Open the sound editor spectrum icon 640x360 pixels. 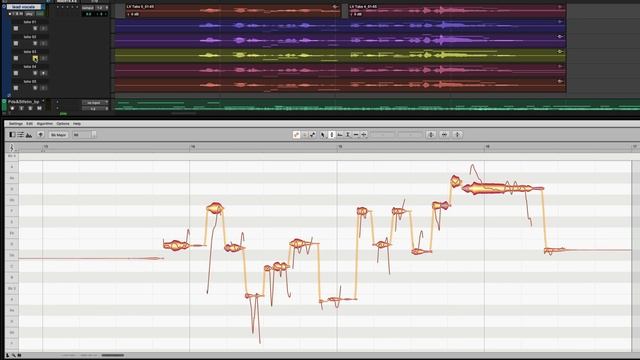point(29,135)
